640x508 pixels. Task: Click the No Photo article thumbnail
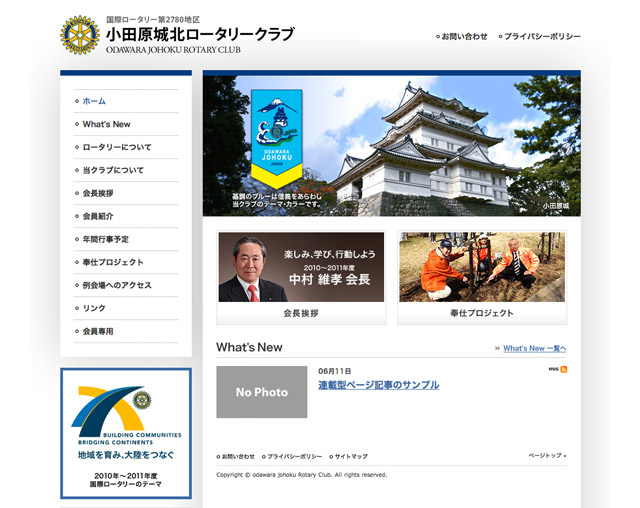pos(262,392)
